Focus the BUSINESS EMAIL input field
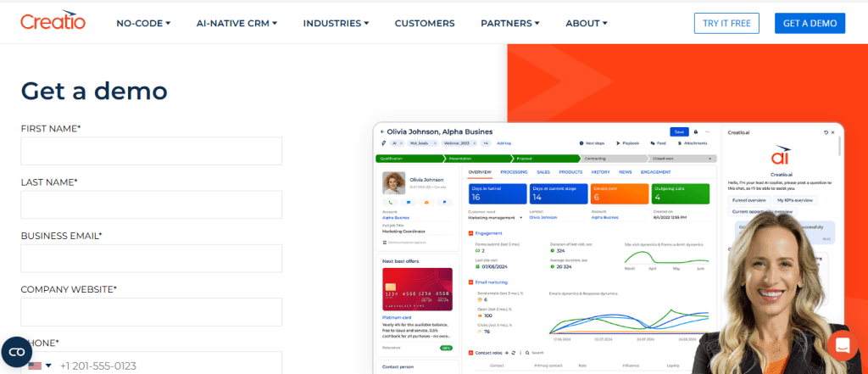 click(x=151, y=259)
